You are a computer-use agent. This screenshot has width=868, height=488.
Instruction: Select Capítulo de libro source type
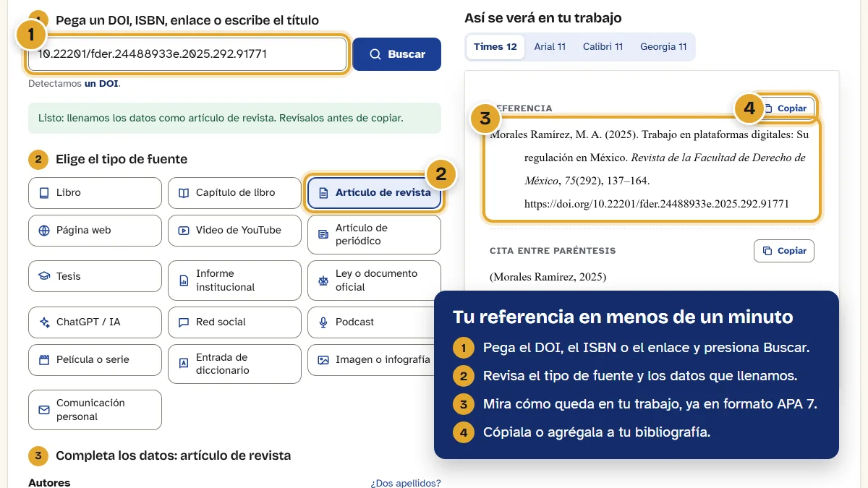pyautogui.click(x=234, y=193)
